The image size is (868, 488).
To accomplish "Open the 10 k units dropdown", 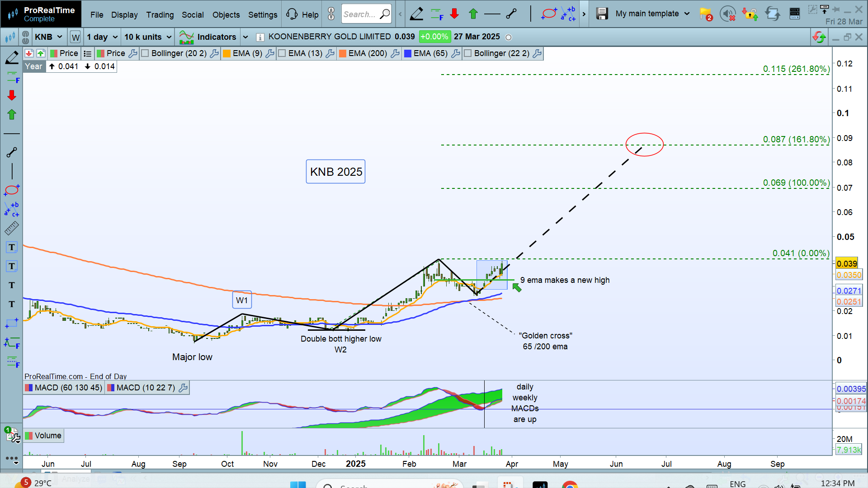I will tap(148, 37).
